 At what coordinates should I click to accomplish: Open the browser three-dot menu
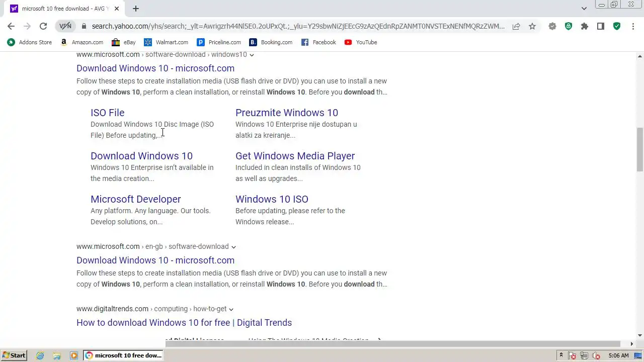pos(633,26)
